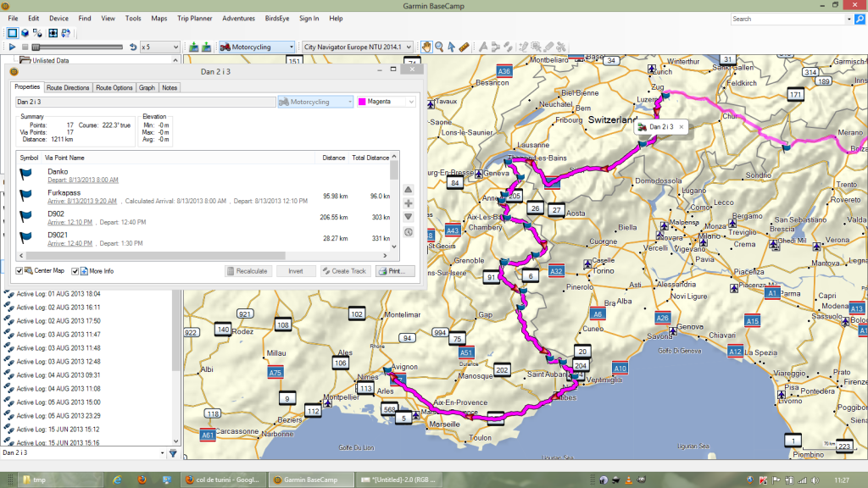
Task: Click the filter funnel icon
Action: [173, 453]
